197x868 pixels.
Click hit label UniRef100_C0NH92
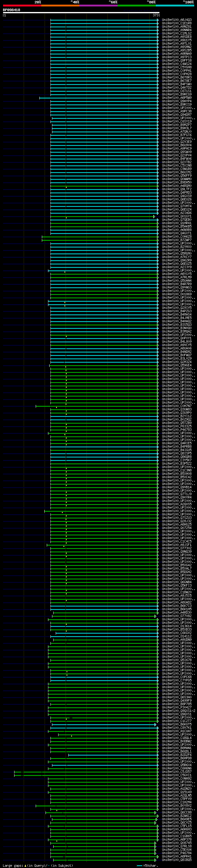pyautogui.click(x=177, y=778)
